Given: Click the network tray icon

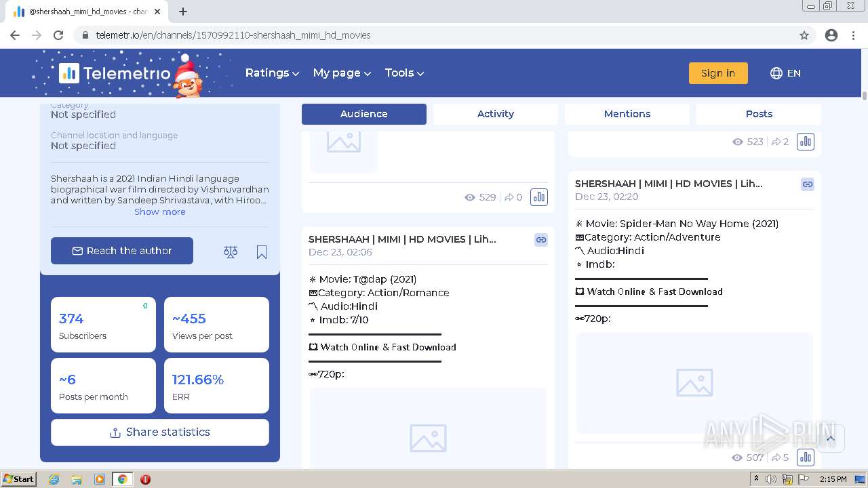Looking at the screenshot, I should (787, 479).
